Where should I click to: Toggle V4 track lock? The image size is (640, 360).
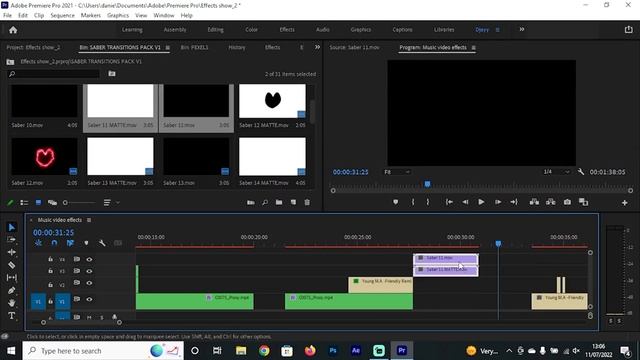tap(50, 259)
